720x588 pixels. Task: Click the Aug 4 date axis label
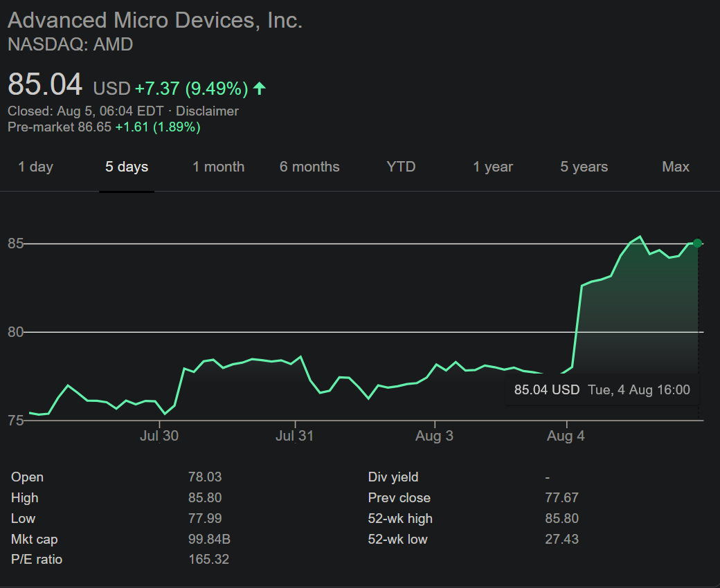566,436
